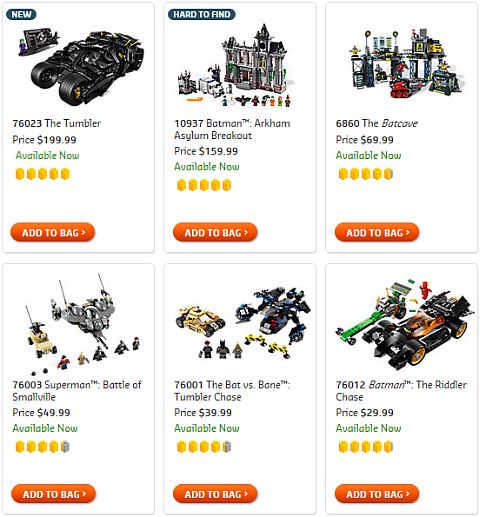Viewport: 480px width, 517px height.
Task: Add The Tumbler 76023 to bag
Action: tap(53, 232)
